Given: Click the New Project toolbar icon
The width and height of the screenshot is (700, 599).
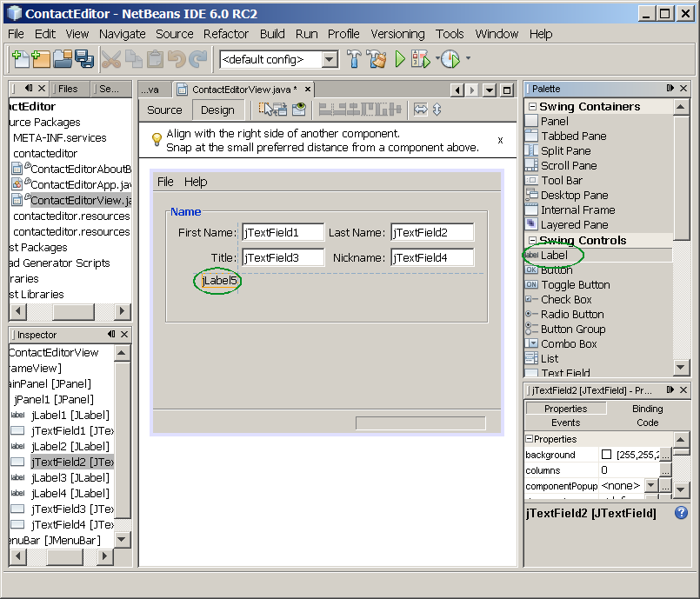Looking at the screenshot, I should 41,59.
